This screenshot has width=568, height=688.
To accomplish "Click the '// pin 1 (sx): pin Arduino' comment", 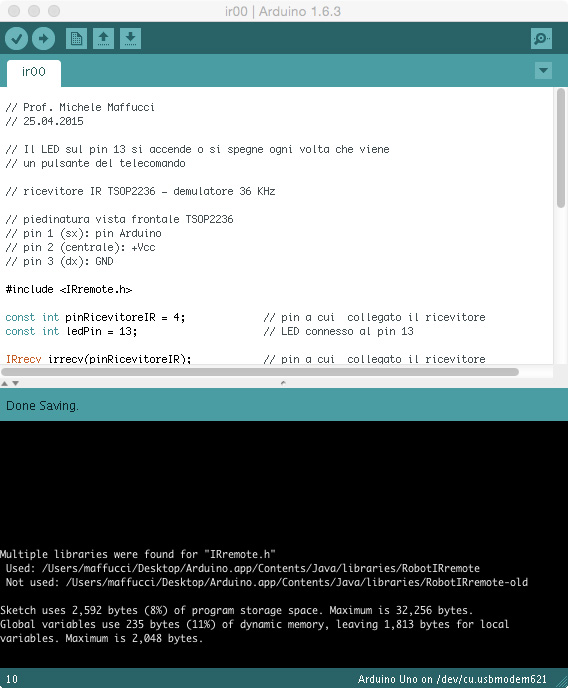I will coord(83,233).
